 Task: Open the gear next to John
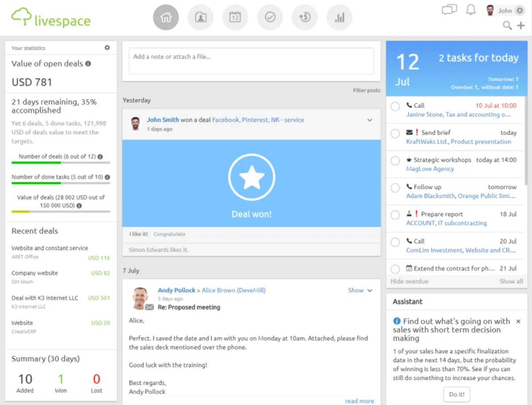point(520,11)
